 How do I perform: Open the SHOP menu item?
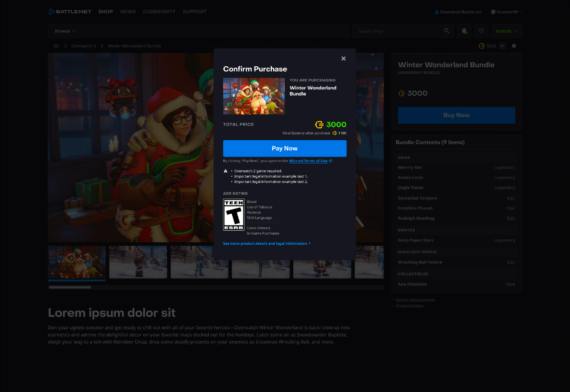pyautogui.click(x=105, y=12)
